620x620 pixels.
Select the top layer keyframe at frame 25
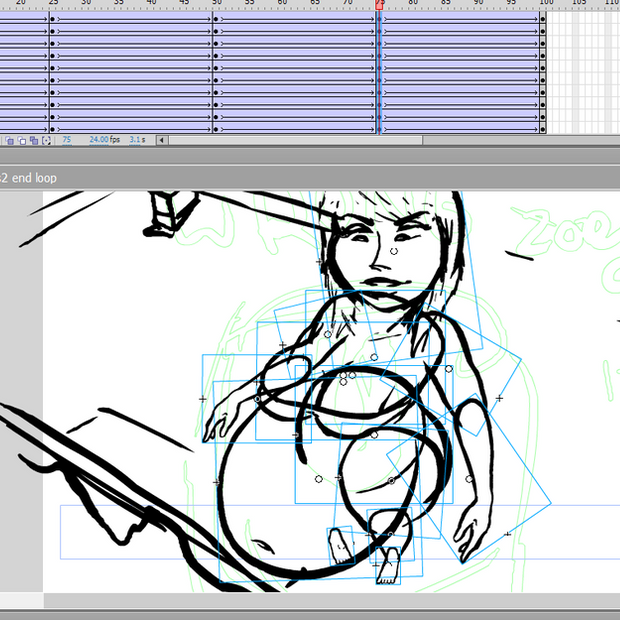point(53,19)
